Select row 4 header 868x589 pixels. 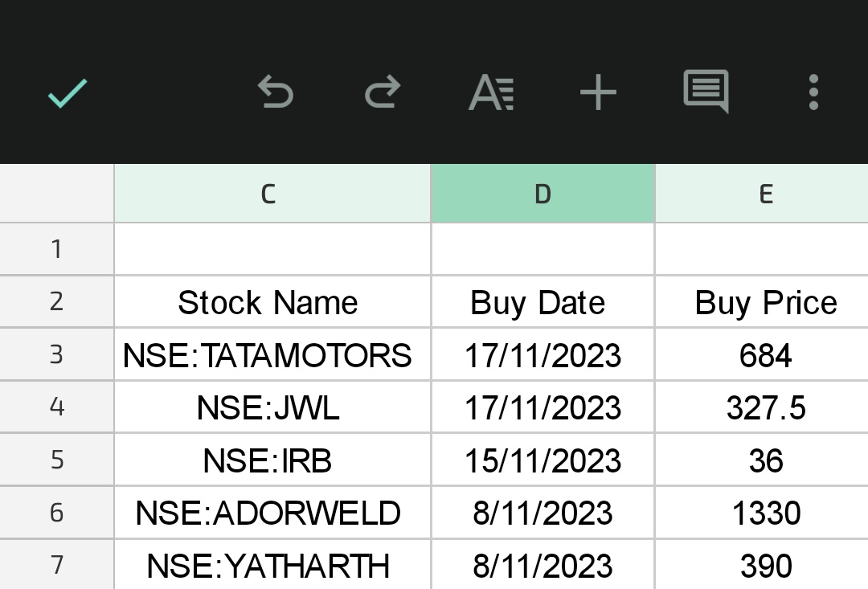tap(56, 407)
